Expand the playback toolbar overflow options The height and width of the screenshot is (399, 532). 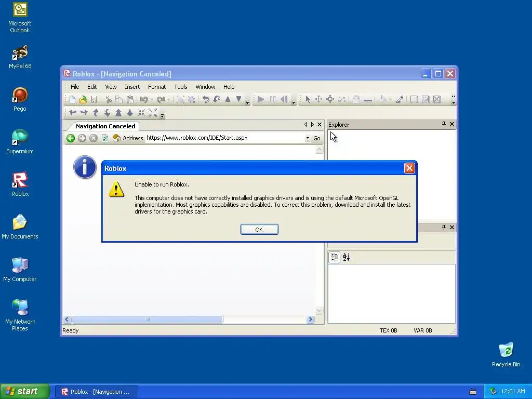[x=294, y=102]
